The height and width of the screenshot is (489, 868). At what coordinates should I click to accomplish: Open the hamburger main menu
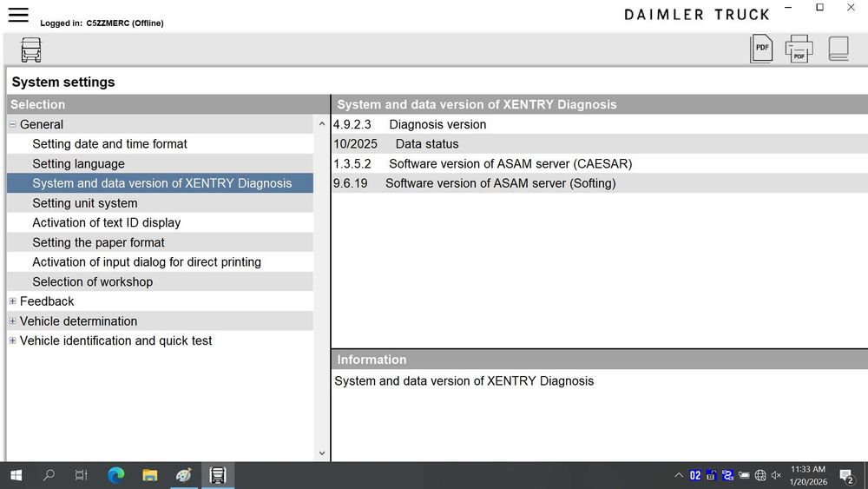(x=18, y=15)
